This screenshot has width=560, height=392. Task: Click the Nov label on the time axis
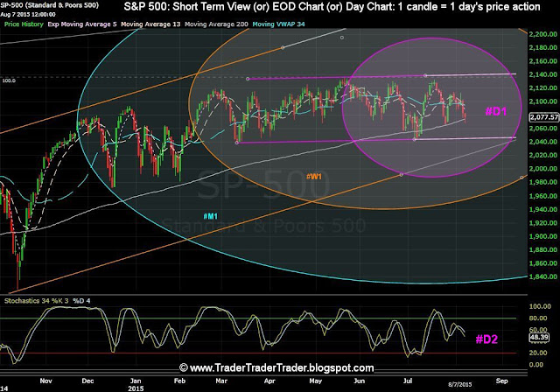[x=45, y=381]
